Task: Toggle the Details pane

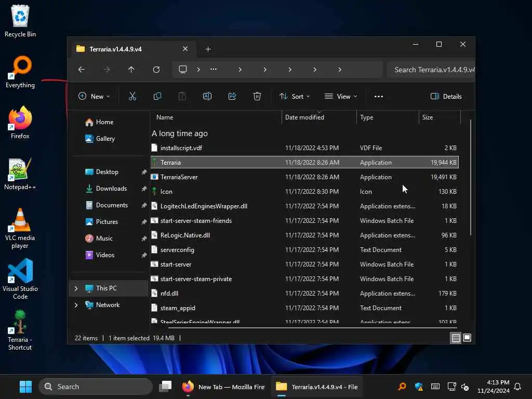Action: pos(446,96)
